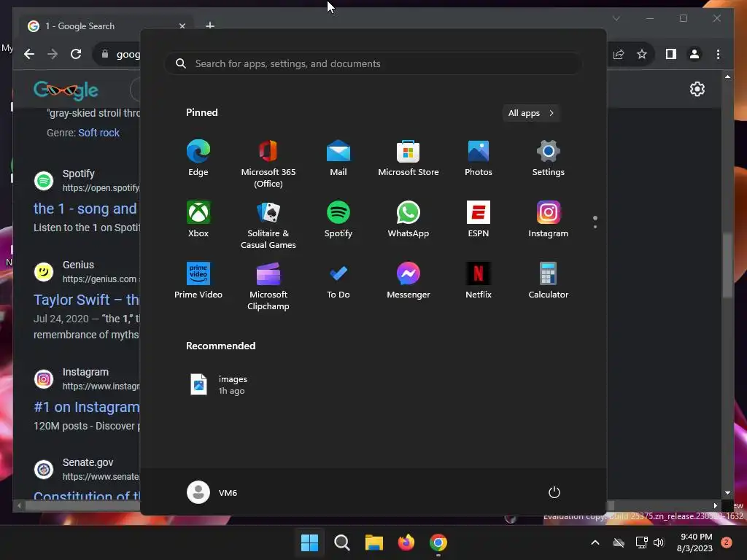Expand the All apps list
The image size is (747, 560).
(x=531, y=113)
